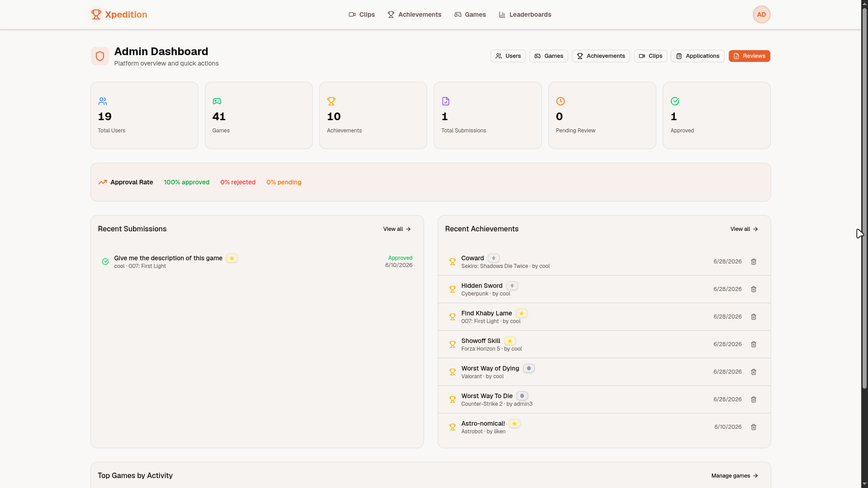Delete the Coward achievement via trash icon

(754, 262)
